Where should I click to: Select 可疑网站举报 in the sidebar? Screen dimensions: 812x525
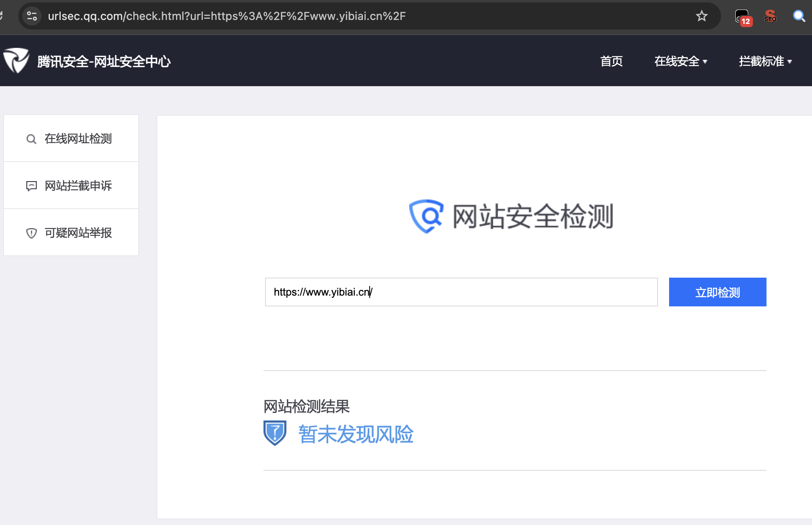click(78, 233)
